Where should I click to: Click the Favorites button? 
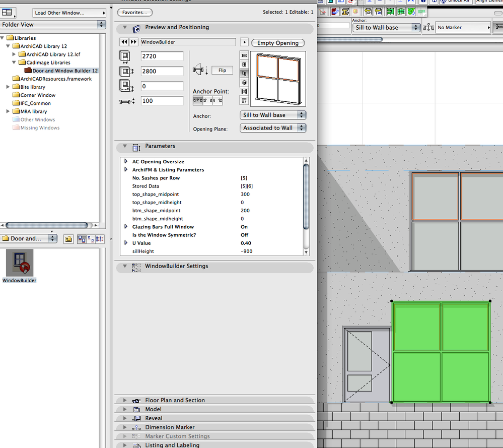coord(134,12)
